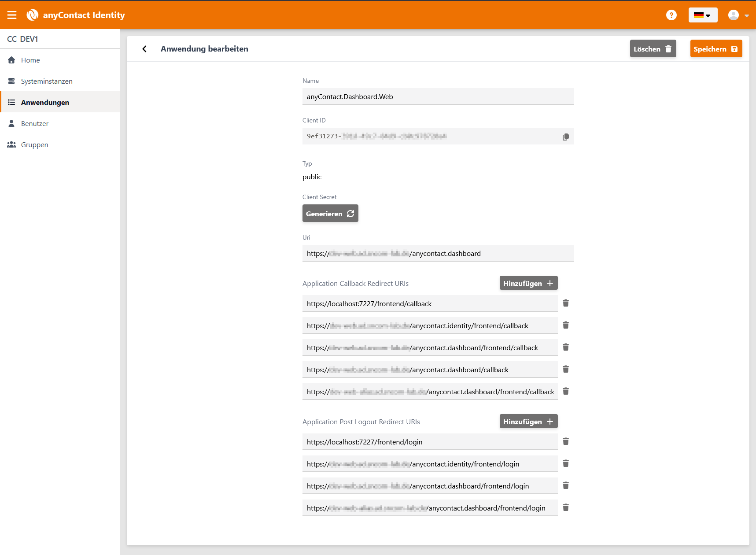756x555 pixels.
Task: Open Systeminstanzen in the sidebar
Action: (60, 81)
